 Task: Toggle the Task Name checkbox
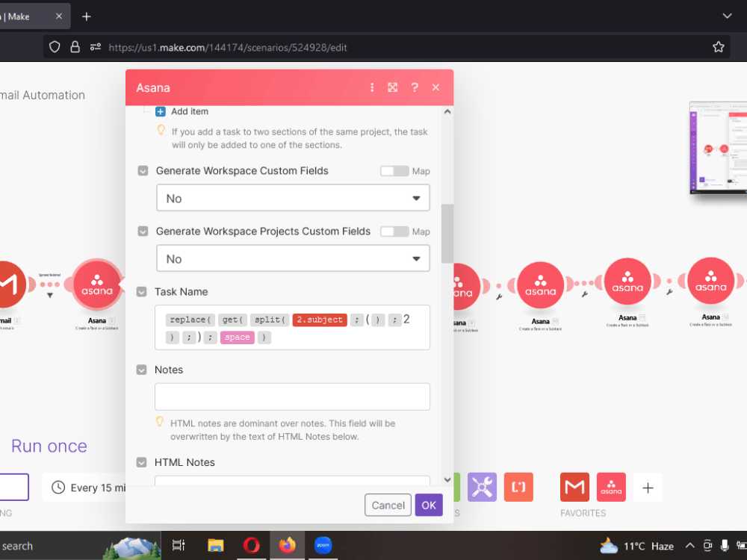(141, 292)
